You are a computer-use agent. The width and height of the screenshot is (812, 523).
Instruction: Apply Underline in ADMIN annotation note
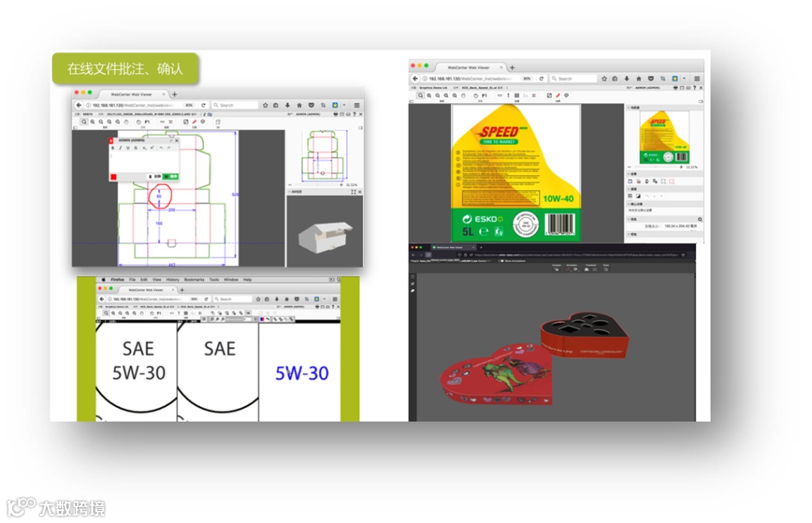[x=128, y=148]
